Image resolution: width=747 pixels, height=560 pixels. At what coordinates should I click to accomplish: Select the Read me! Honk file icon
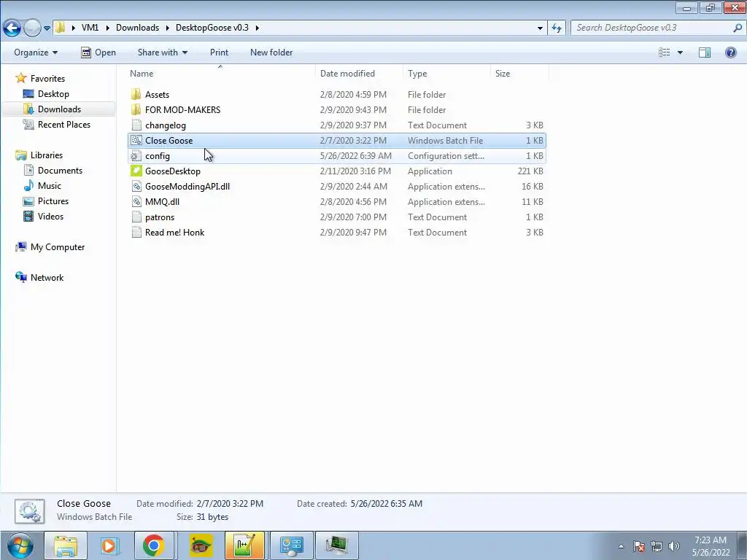coord(136,233)
